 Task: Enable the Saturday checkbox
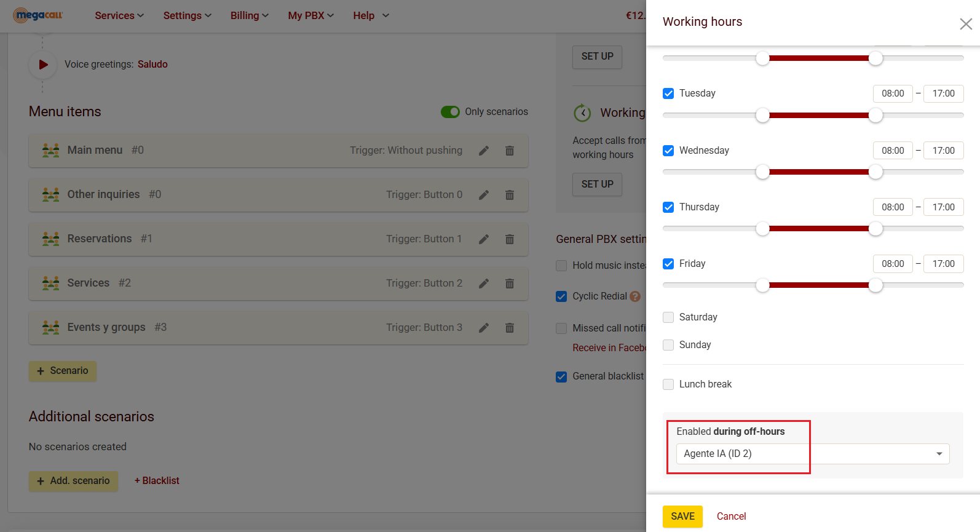point(668,317)
